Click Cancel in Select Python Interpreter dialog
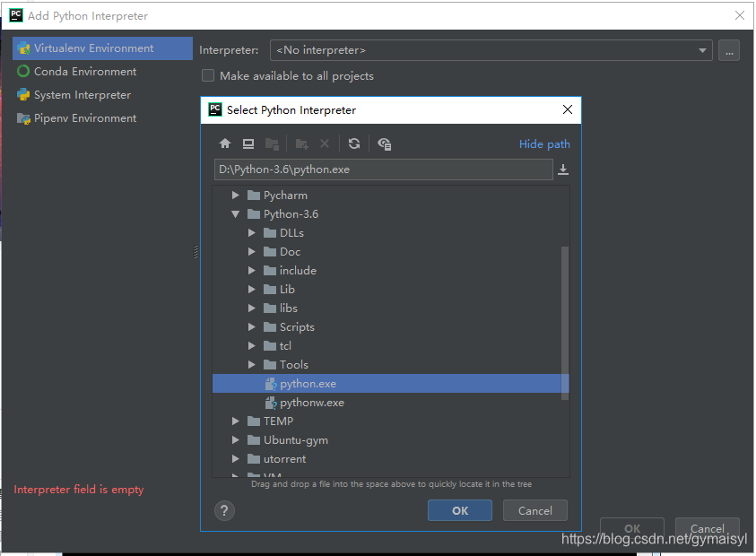This screenshot has width=756, height=556. coord(534,510)
